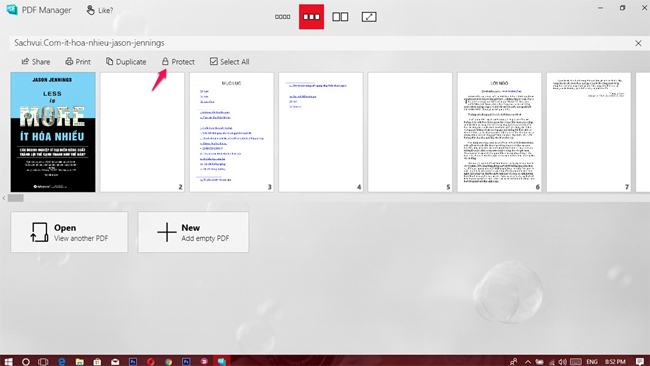Screen dimensions: 650x366
Task: Open Opera browser from taskbar
Action: coord(150,361)
